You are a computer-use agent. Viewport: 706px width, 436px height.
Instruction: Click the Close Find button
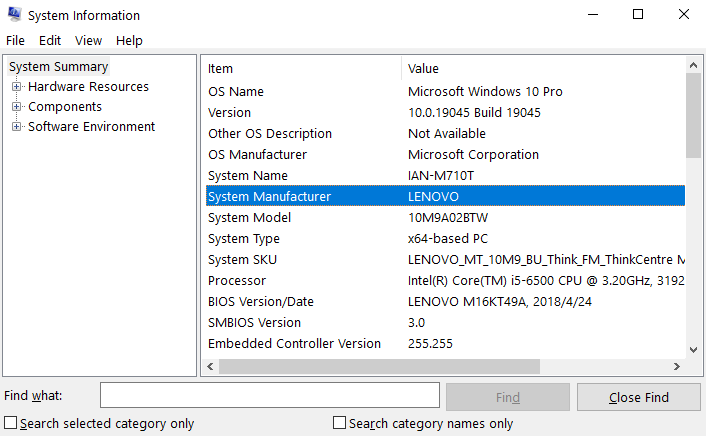pyautogui.click(x=638, y=397)
